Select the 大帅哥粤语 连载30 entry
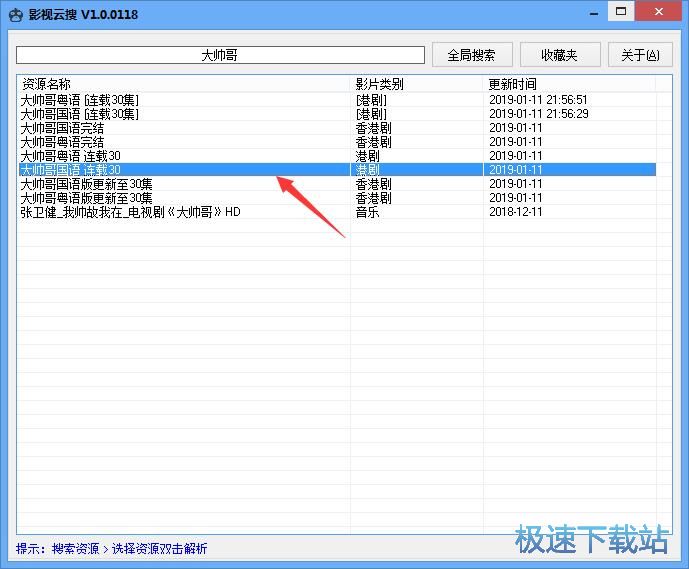The image size is (689, 569). click(70, 156)
